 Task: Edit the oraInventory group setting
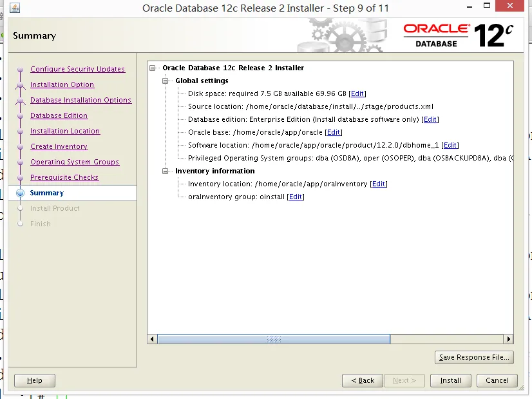click(295, 197)
